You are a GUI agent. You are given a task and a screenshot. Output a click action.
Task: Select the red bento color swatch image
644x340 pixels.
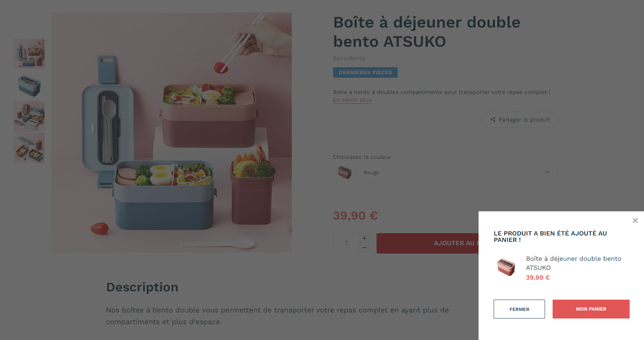click(344, 172)
